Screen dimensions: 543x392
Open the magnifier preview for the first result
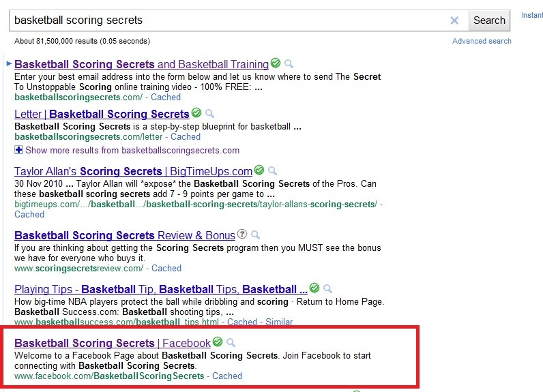pyautogui.click(x=289, y=64)
